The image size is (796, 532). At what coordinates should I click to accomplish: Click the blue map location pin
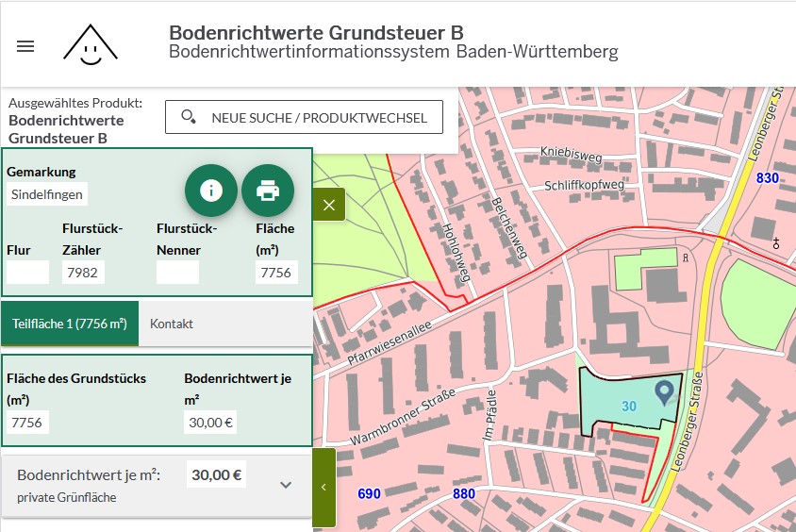coord(664,391)
